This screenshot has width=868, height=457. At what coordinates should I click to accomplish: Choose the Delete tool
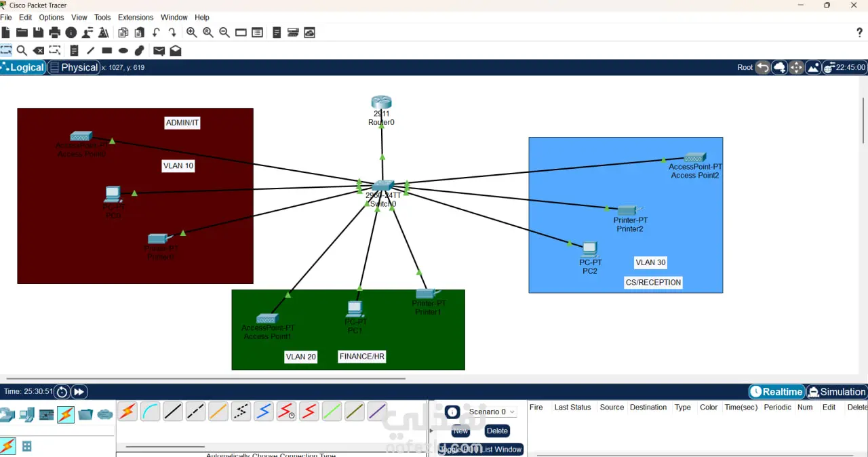[39, 50]
